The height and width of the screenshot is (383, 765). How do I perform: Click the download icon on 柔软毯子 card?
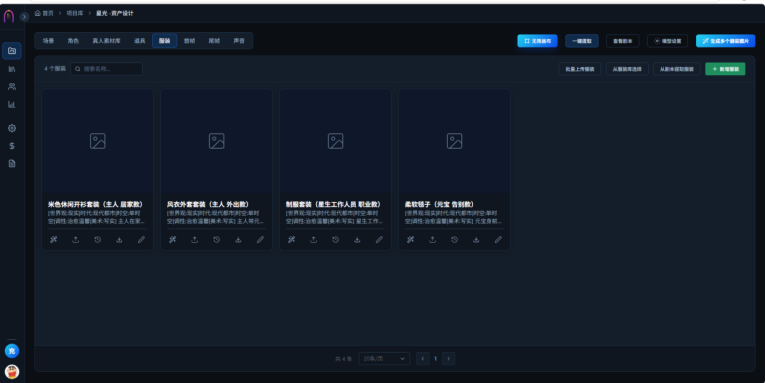pyautogui.click(x=476, y=240)
